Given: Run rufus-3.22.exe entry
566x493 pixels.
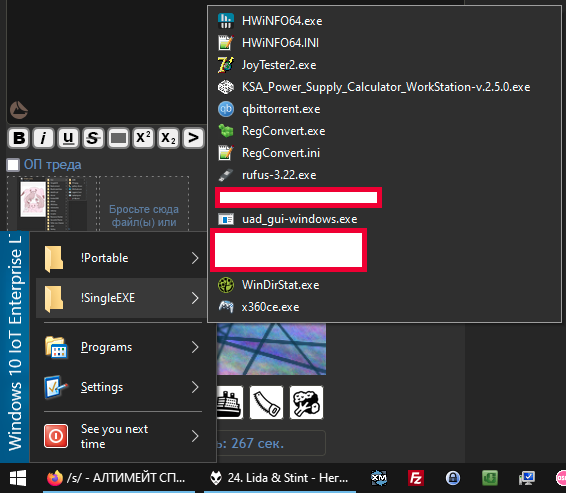Looking at the screenshot, I should (x=384, y=175).
